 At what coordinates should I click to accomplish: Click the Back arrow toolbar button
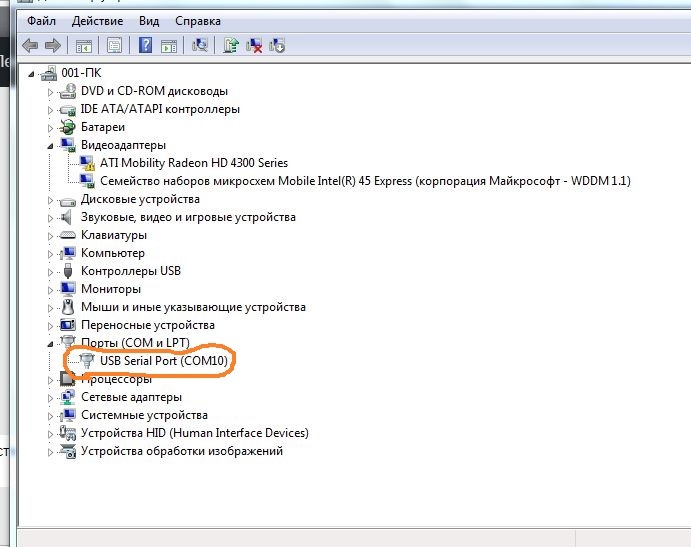coord(30,45)
